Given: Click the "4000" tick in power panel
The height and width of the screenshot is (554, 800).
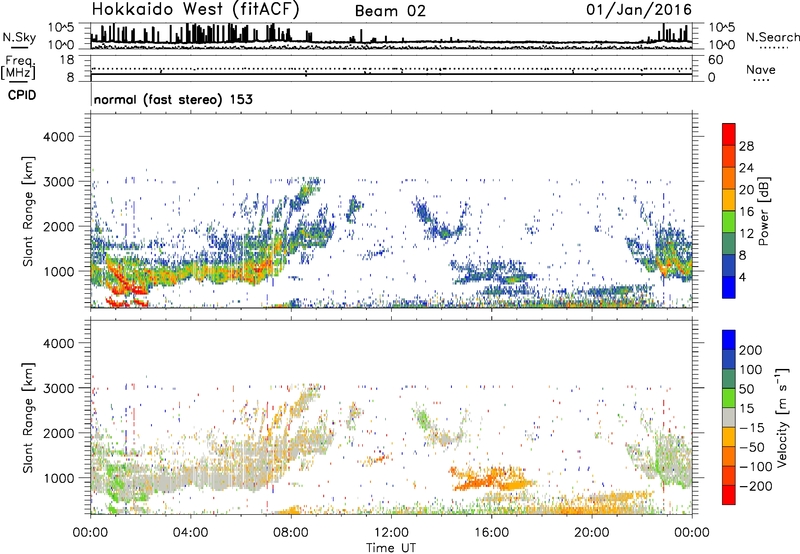Looking at the screenshot, I should (x=59, y=137).
